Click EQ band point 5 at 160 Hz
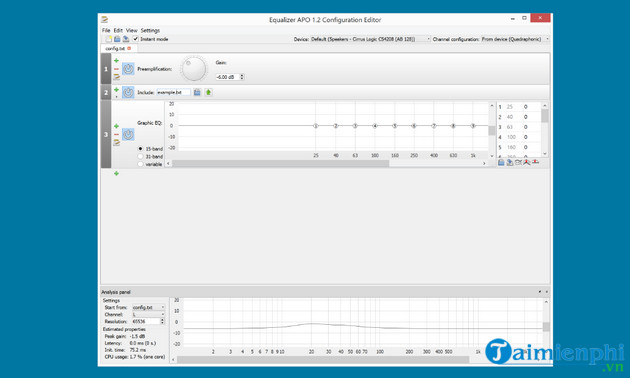The width and height of the screenshot is (630, 378). point(395,126)
